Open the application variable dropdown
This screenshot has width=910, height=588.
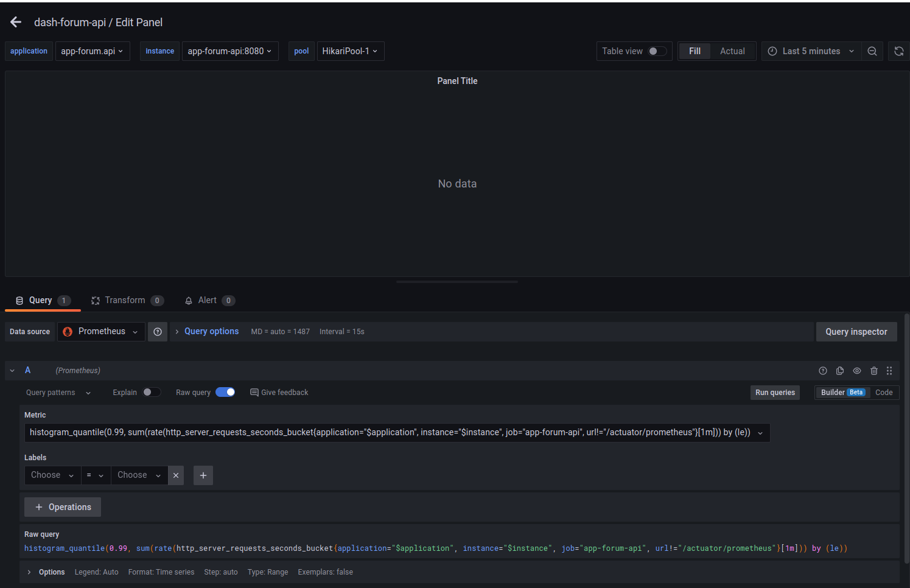click(x=93, y=51)
